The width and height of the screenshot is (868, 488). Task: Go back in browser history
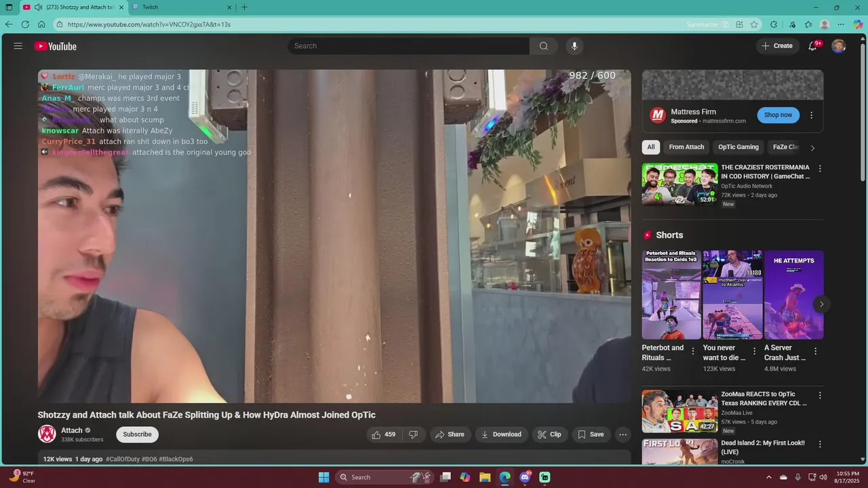(x=9, y=24)
